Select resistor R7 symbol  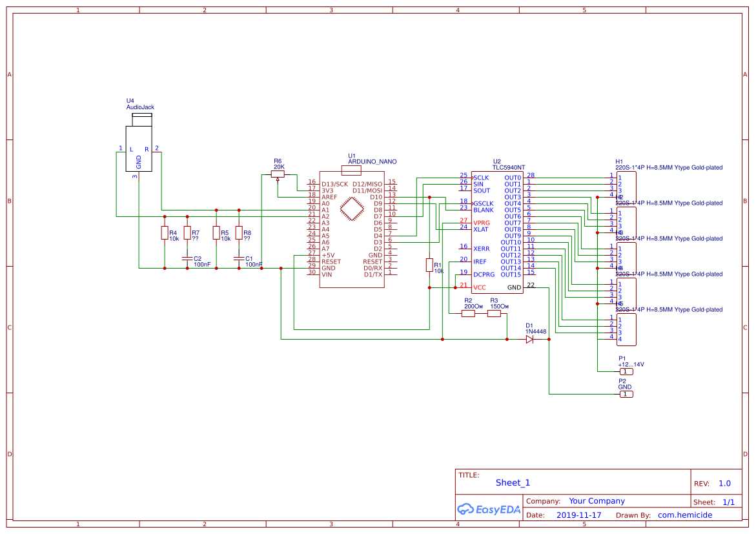point(187,233)
